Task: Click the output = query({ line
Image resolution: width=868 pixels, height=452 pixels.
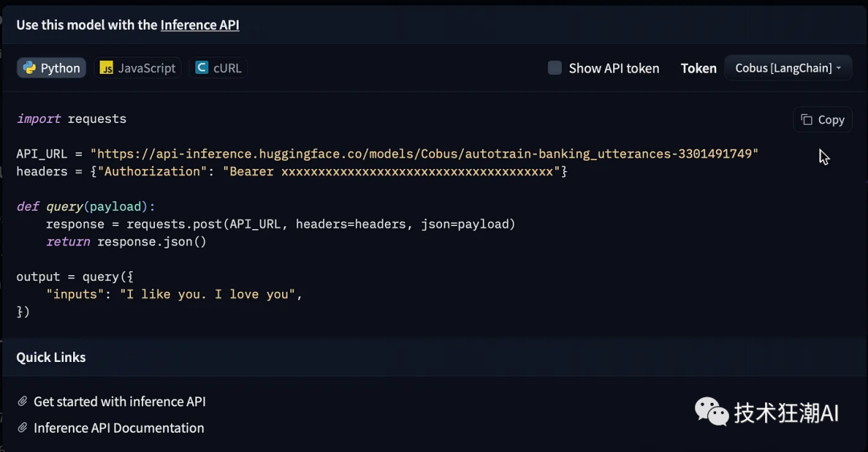Action: coord(75,277)
